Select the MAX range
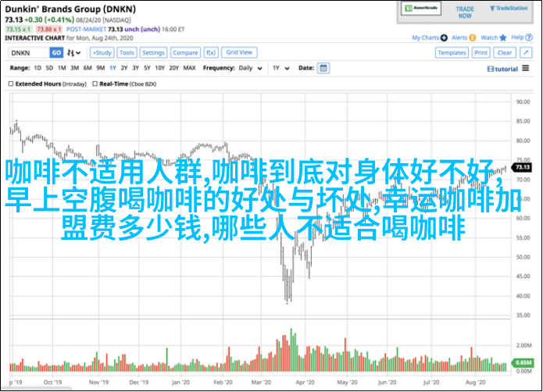 [x=189, y=68]
